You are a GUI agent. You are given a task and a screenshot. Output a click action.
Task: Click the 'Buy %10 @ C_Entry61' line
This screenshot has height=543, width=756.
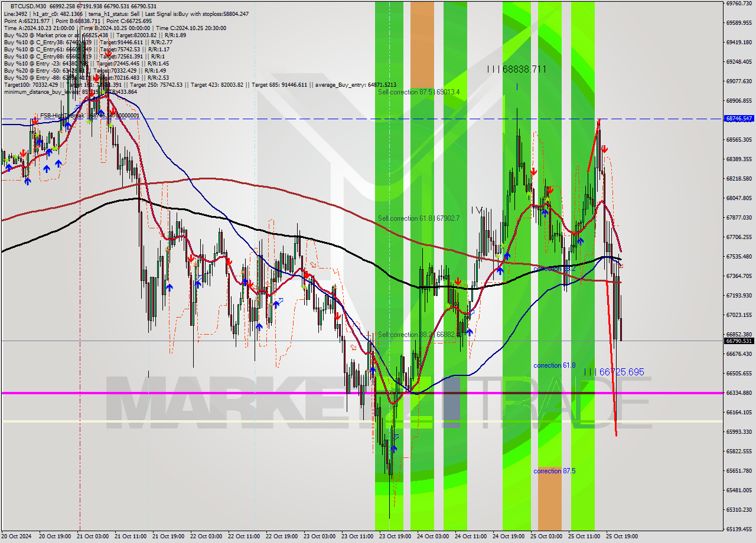[86, 49]
